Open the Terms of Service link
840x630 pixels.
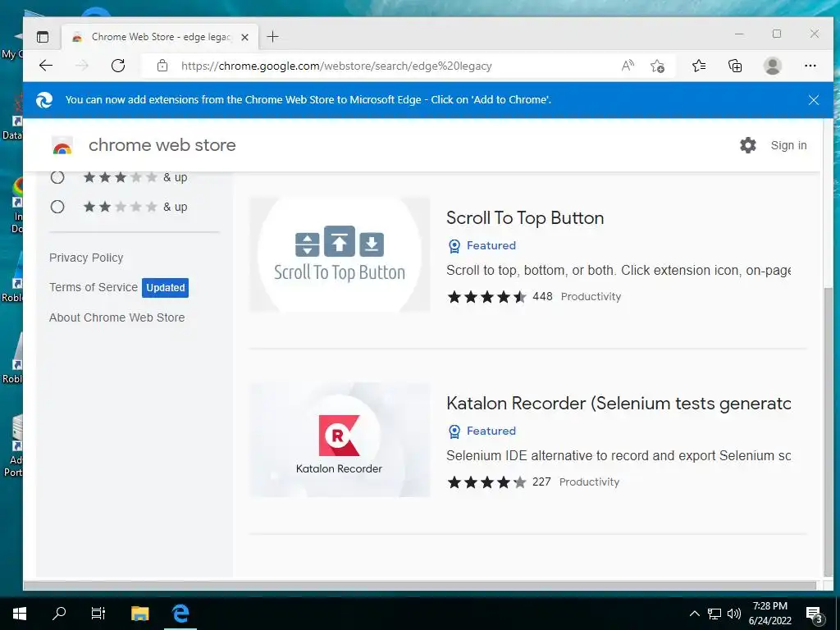click(94, 287)
